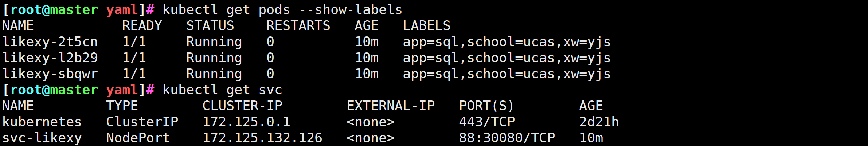
Task: Click the EXTERNAL-IP column header
Action: 391,106
